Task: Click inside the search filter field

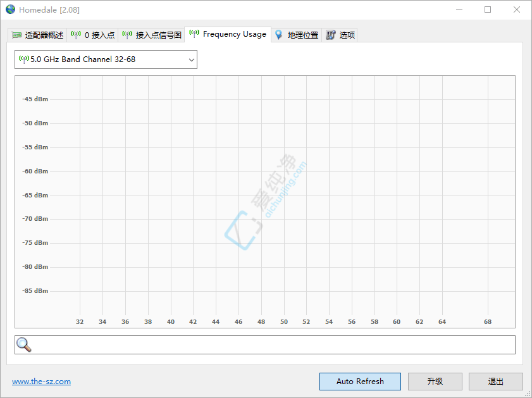Action: pyautogui.click(x=264, y=345)
